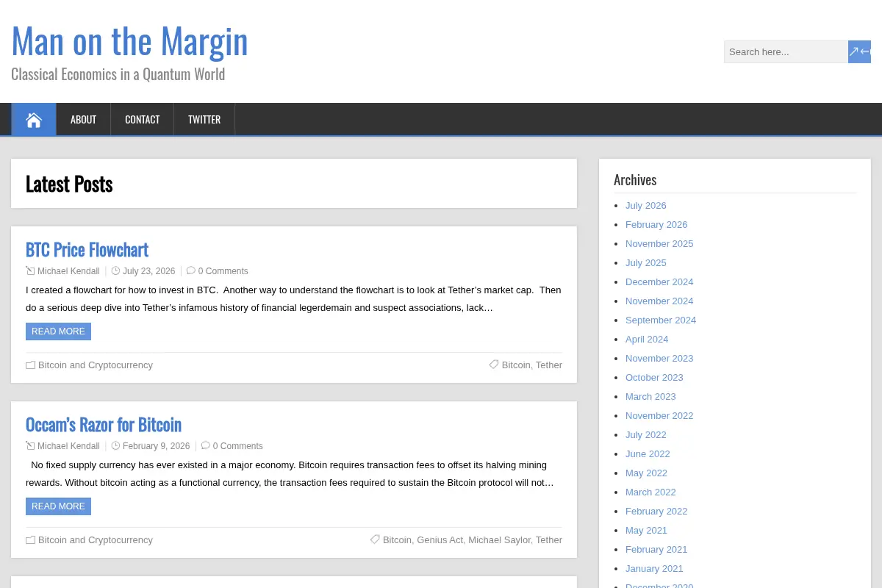
Task: Open Bitcoin tag on Occam's Razor post
Action: click(x=397, y=540)
